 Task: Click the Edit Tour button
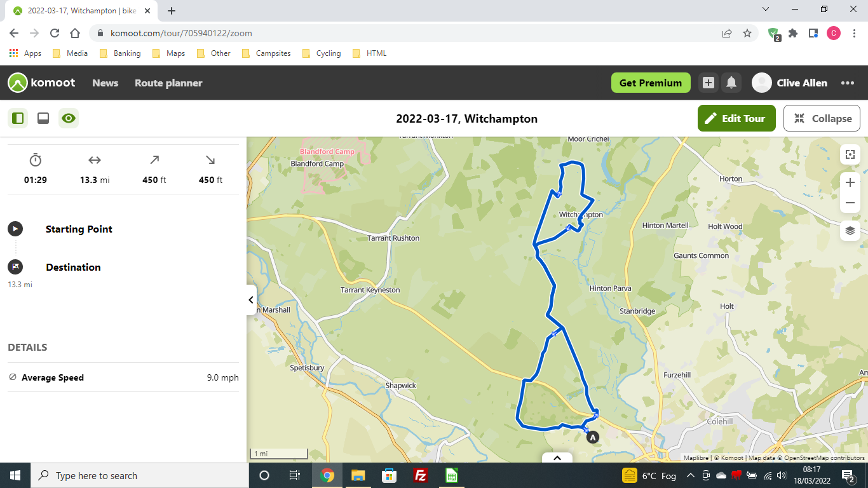pos(736,118)
